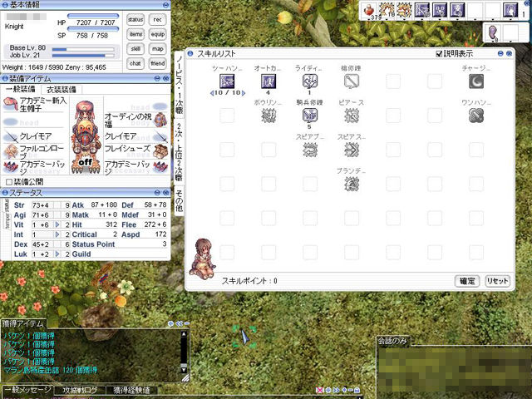Raise Luk stat with arrow
This screenshot has width=532, height=399.
pos(57,254)
